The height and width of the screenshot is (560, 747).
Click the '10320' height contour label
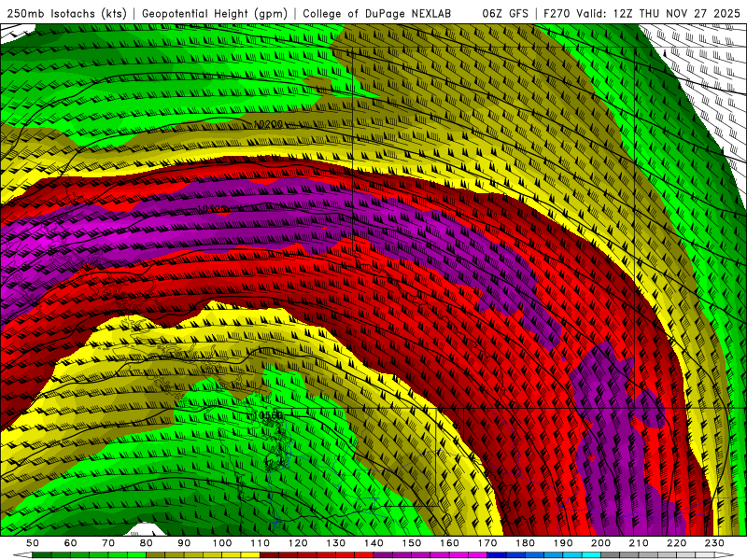(x=213, y=208)
